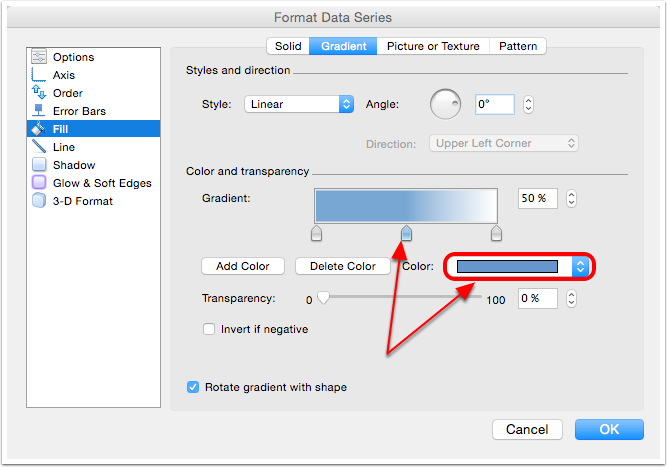Screen dimensions: 667x467
Task: Select the Error Bars icon
Action: pyautogui.click(x=39, y=111)
